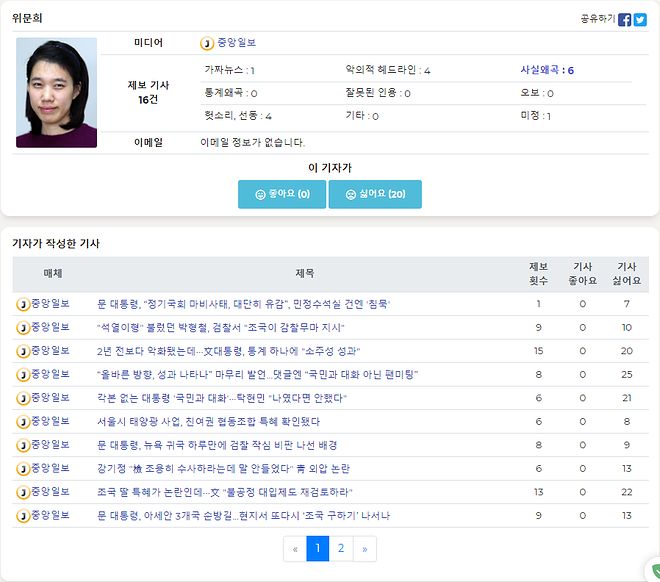This screenshot has width=660, height=582.
Task: Open article "문 대통령, 정기국회 마비사태, 대단히 유감"
Action: tap(243, 304)
